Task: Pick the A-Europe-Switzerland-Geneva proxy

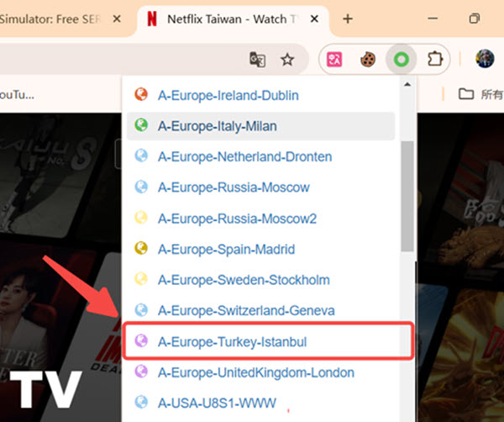Action: tap(260, 311)
